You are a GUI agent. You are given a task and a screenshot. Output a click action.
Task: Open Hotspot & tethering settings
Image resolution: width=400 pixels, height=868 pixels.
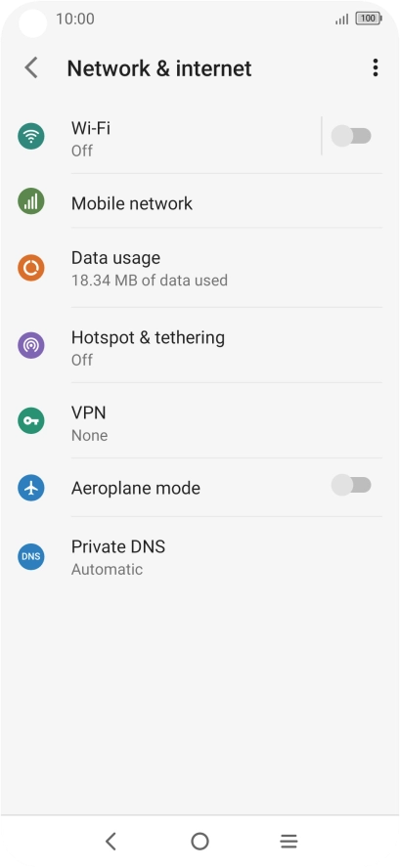point(200,345)
